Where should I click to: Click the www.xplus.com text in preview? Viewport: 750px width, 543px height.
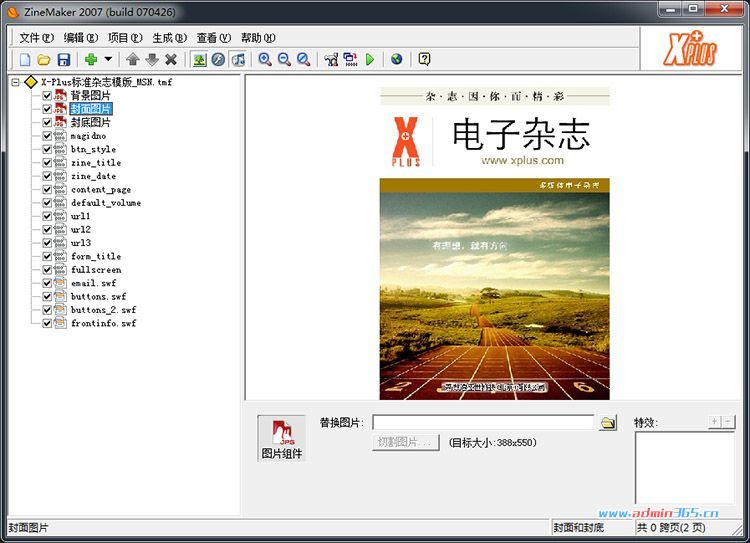click(522, 160)
